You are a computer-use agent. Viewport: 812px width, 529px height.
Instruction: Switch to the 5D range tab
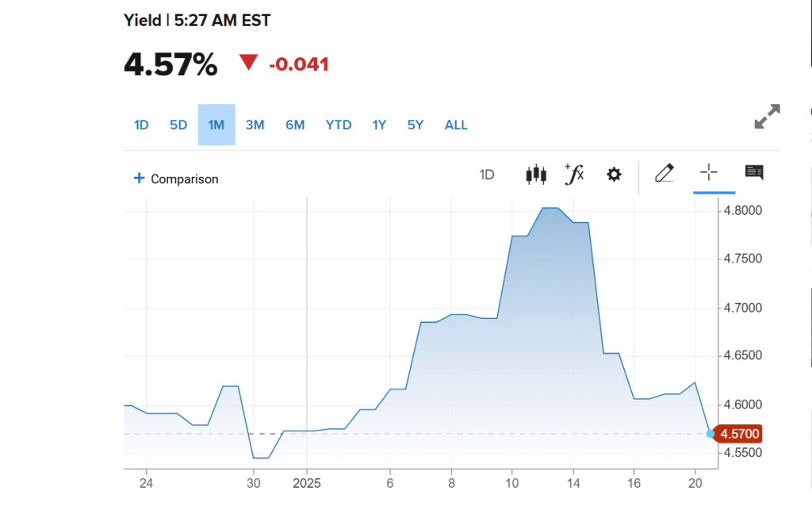[178, 125]
